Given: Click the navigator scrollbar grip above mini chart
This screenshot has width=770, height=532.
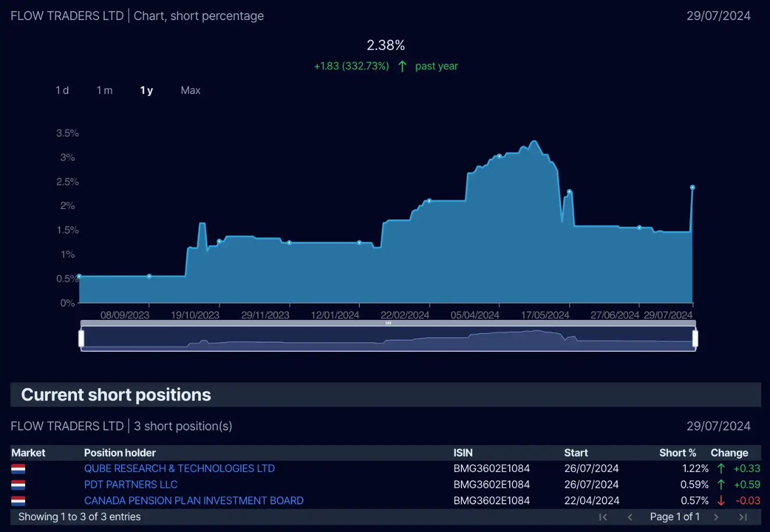Looking at the screenshot, I should click(388, 323).
